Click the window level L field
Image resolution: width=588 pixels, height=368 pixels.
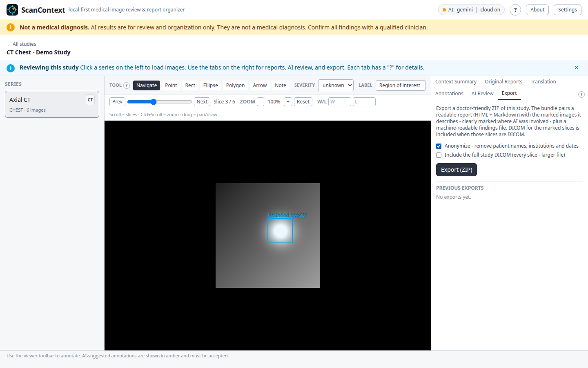364,102
